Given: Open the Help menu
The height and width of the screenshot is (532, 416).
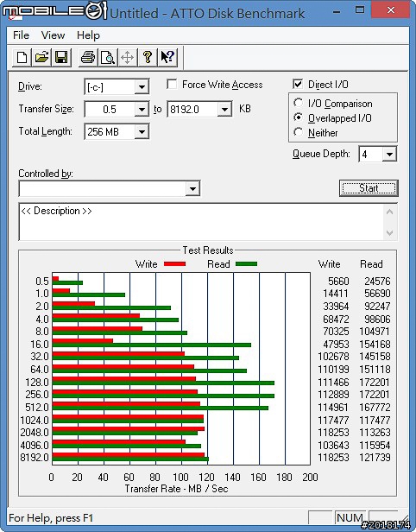Looking at the screenshot, I should [88, 35].
